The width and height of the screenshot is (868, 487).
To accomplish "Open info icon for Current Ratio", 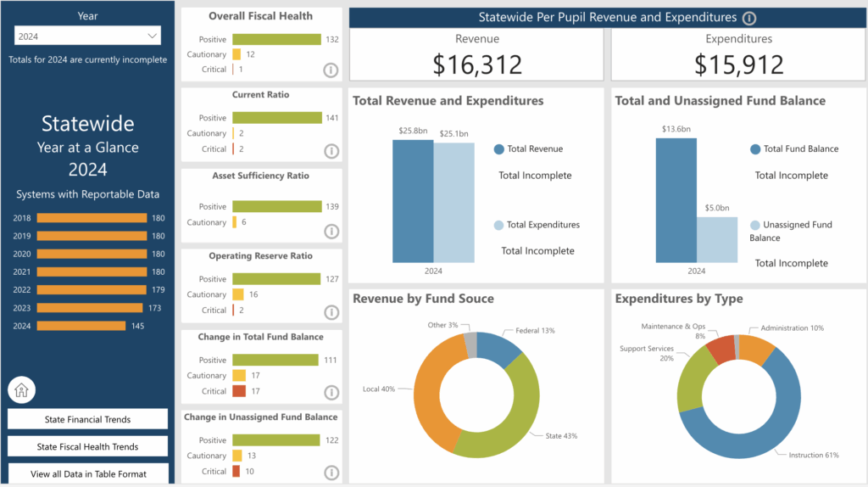I will tap(331, 151).
